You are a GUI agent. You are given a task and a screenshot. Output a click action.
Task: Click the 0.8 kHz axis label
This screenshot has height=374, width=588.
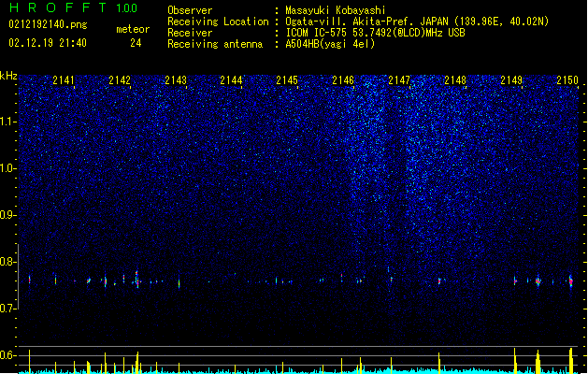pos(8,262)
